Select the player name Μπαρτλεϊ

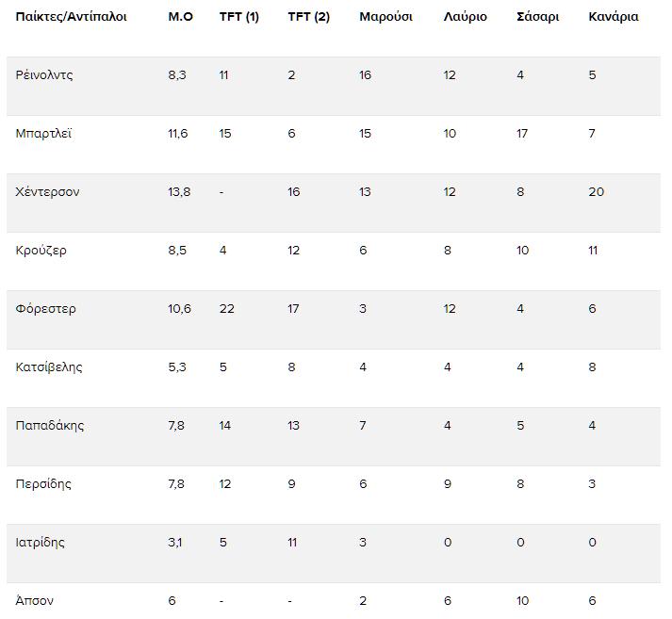point(43,134)
